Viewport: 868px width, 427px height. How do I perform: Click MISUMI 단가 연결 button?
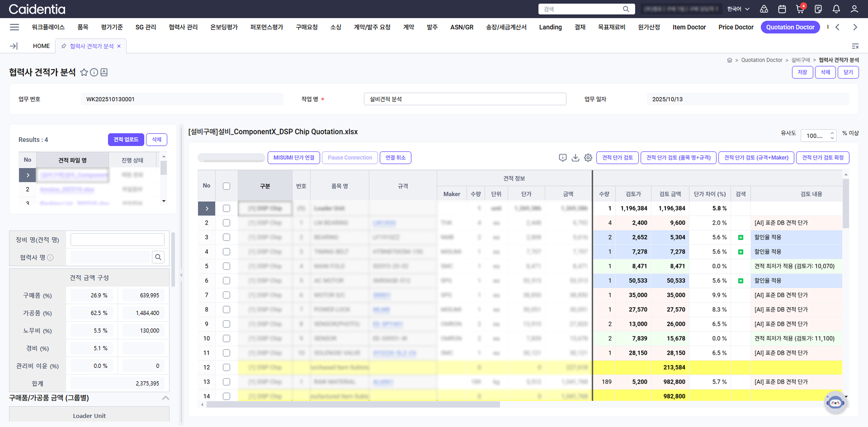click(x=293, y=158)
